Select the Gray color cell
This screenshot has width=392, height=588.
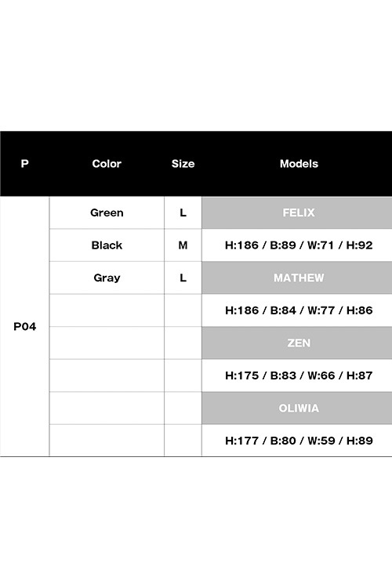tap(107, 278)
